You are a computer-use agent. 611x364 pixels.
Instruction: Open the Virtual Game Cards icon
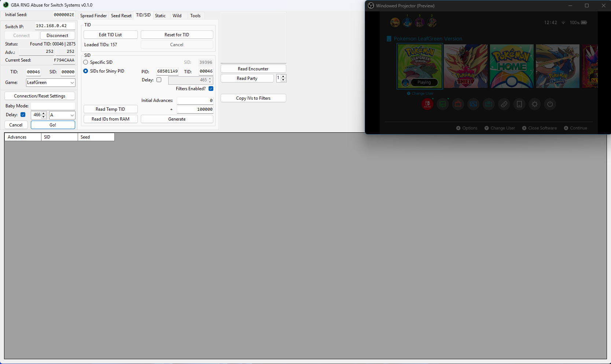point(519,104)
